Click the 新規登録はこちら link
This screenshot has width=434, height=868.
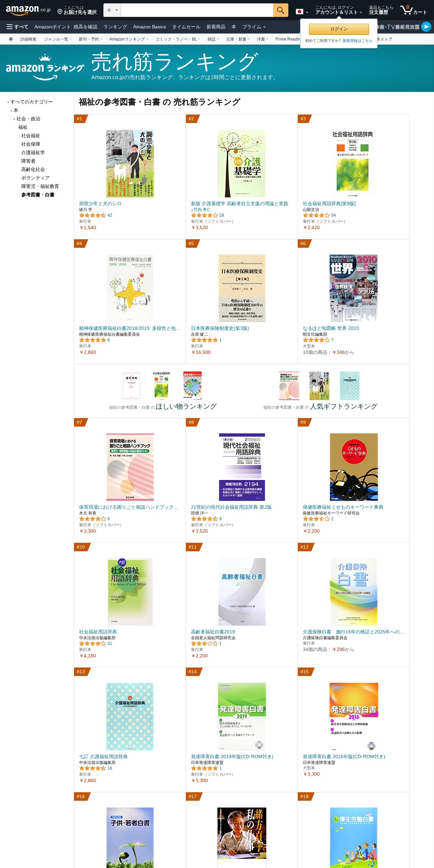357,41
